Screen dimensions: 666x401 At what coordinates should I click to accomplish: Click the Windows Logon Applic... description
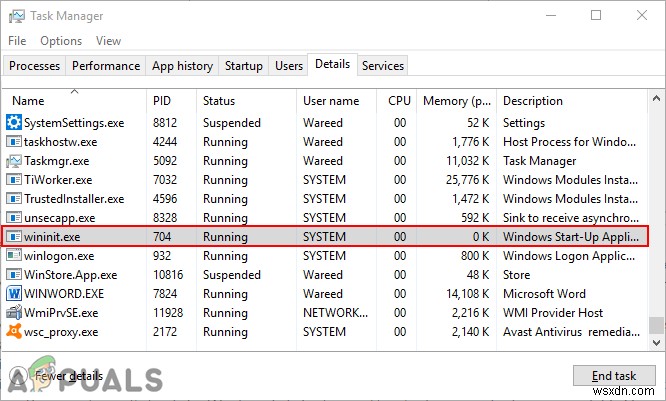(569, 256)
